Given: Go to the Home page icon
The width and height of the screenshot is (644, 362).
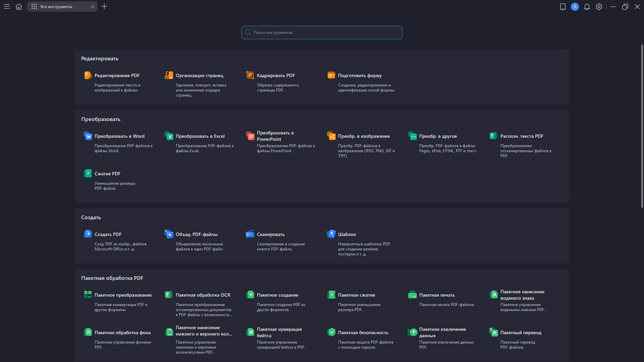Looking at the screenshot, I should (19, 6).
